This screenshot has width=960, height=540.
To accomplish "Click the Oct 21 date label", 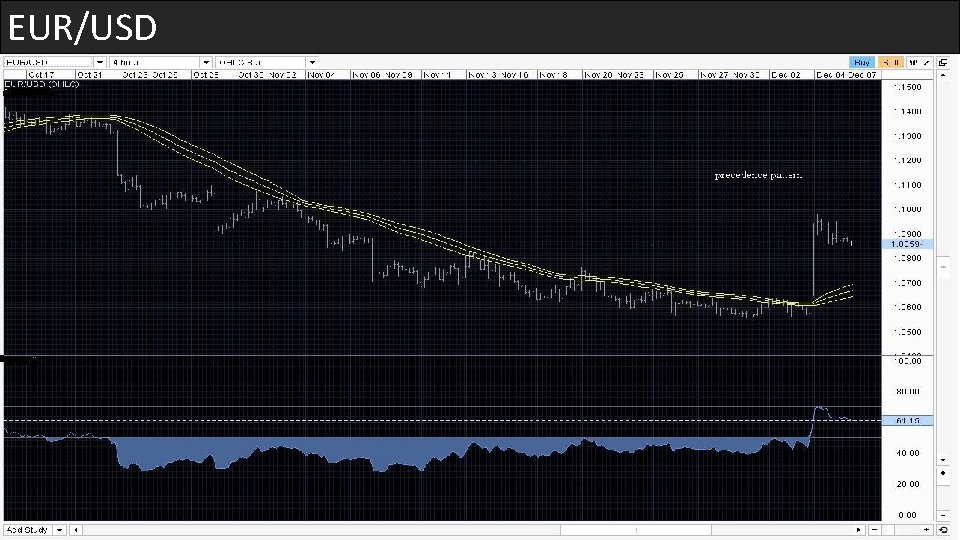I will tap(89, 75).
